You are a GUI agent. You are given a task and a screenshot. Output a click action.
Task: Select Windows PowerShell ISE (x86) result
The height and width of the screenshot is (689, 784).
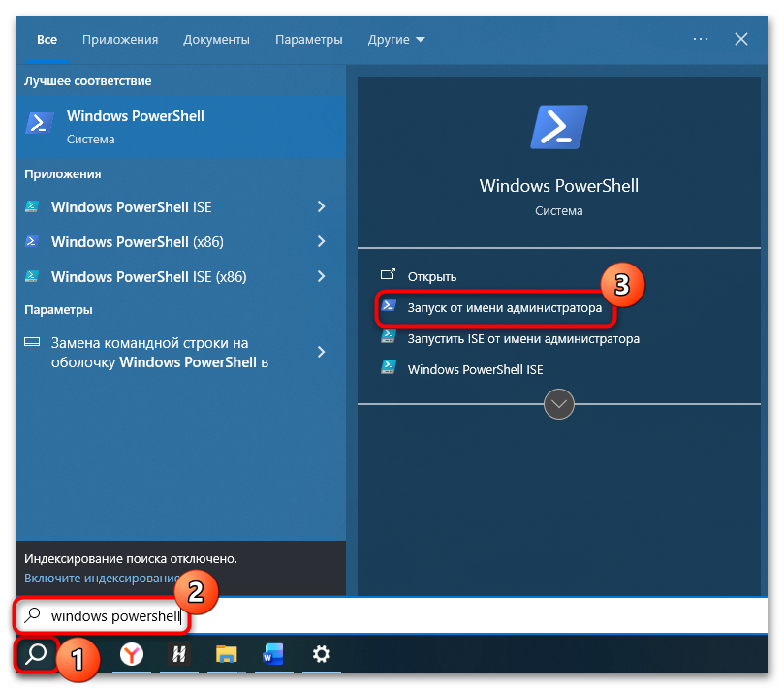148,277
